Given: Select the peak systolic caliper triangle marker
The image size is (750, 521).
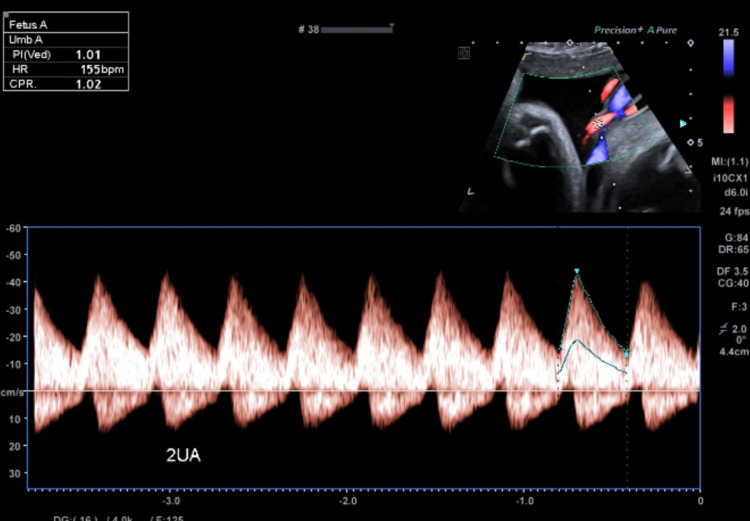Looking at the screenshot, I should point(577,271).
